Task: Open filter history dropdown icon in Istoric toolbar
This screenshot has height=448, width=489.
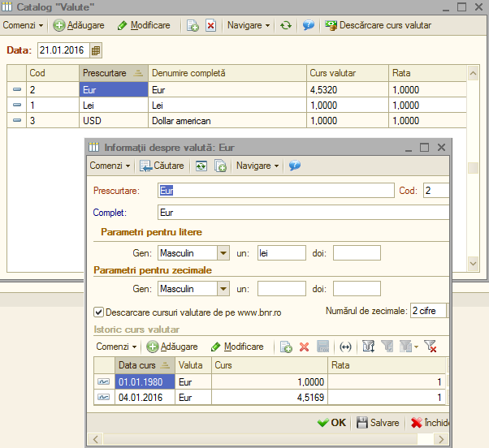Action: (409, 347)
